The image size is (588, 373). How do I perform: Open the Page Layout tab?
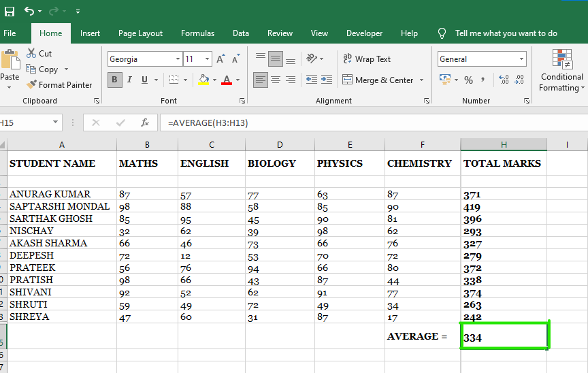click(140, 33)
